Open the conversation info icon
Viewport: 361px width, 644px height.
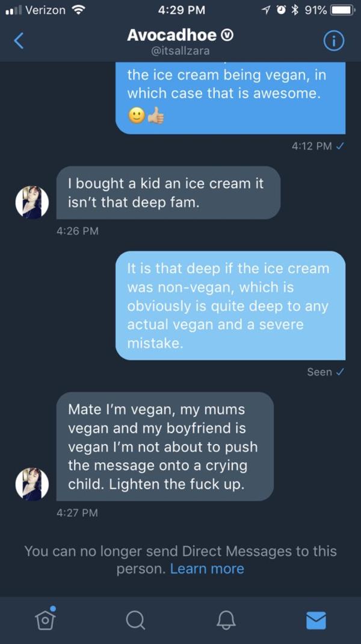tap(334, 41)
